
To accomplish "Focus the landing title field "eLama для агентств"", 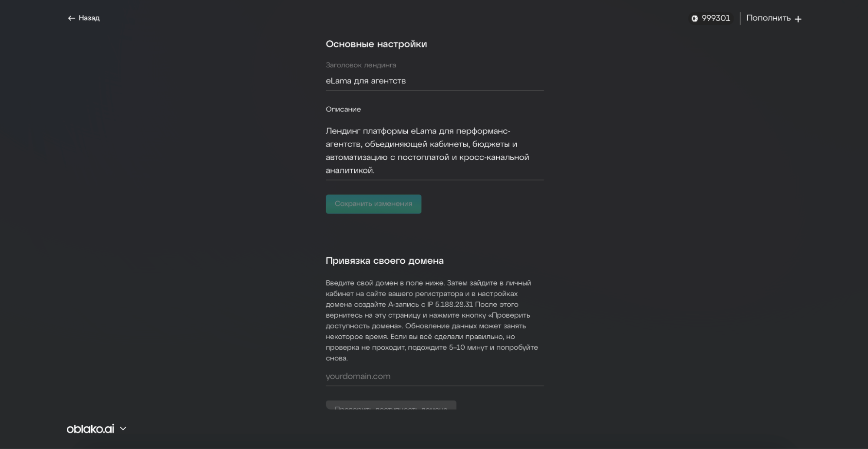I will [x=434, y=81].
